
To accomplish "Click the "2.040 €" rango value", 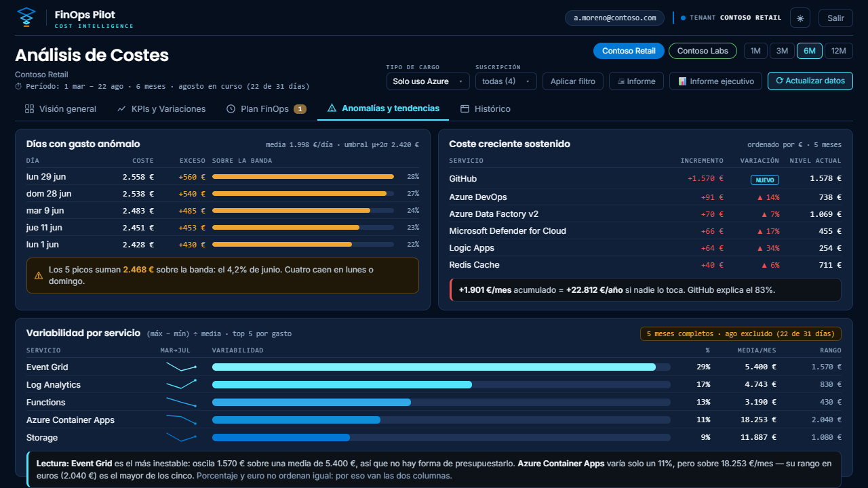I will pos(827,420).
